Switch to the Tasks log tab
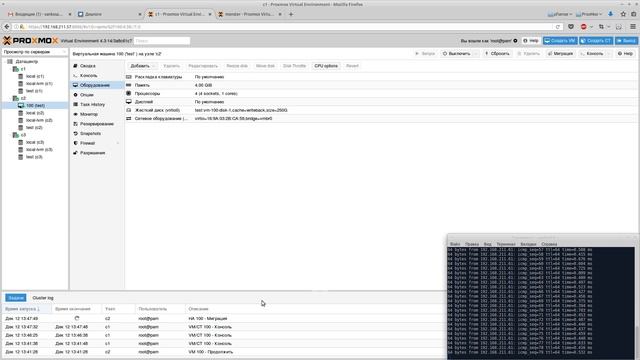Screen dimensions: 640x360 (16, 298)
